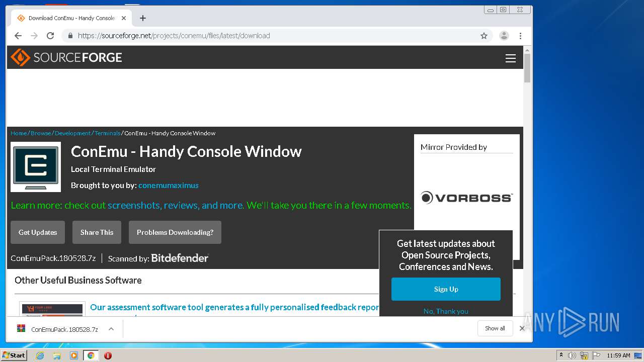Expand options arrow for ConEmuPack.180528.7z download
The width and height of the screenshot is (644, 362).
pyautogui.click(x=111, y=329)
